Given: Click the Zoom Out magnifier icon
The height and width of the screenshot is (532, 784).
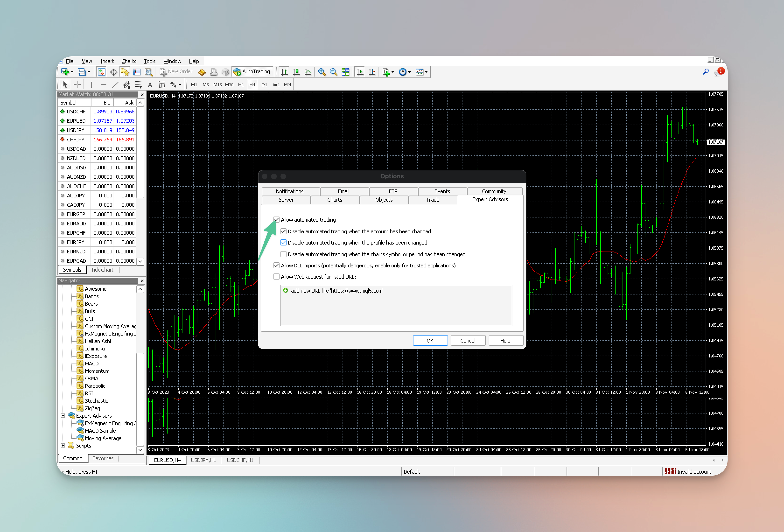Looking at the screenshot, I should tap(333, 72).
